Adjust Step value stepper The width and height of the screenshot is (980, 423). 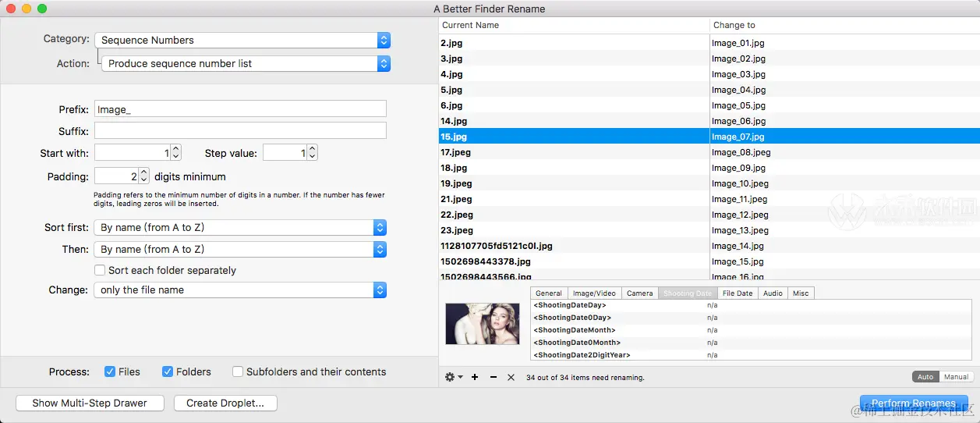313,153
